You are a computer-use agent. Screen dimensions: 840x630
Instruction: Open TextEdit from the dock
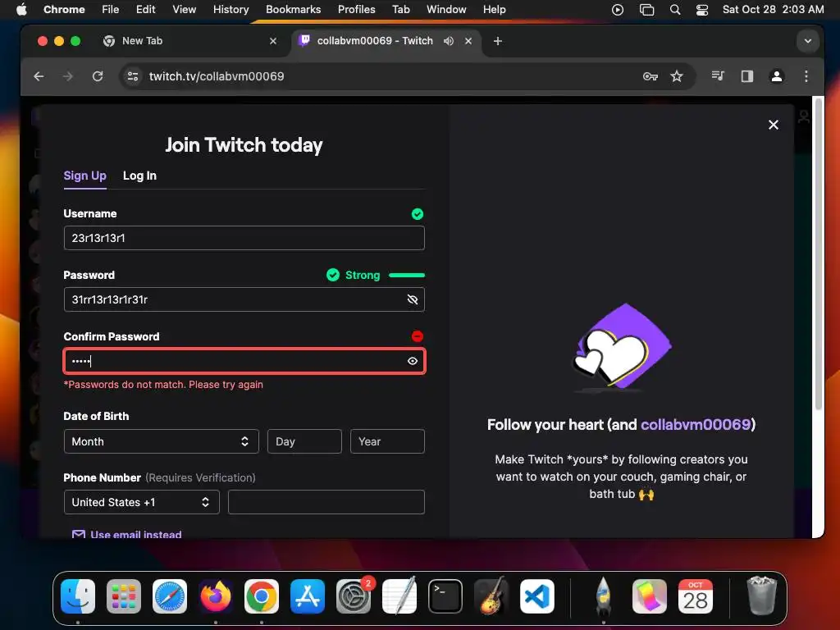click(x=399, y=596)
